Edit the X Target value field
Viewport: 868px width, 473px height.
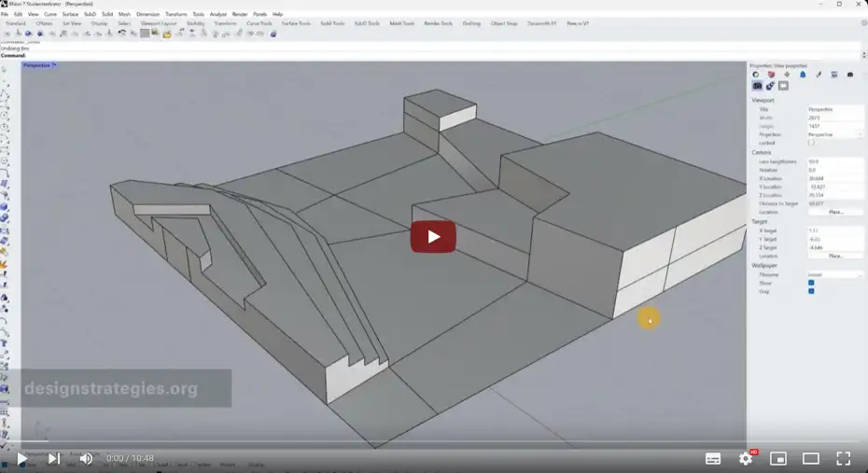coord(834,230)
